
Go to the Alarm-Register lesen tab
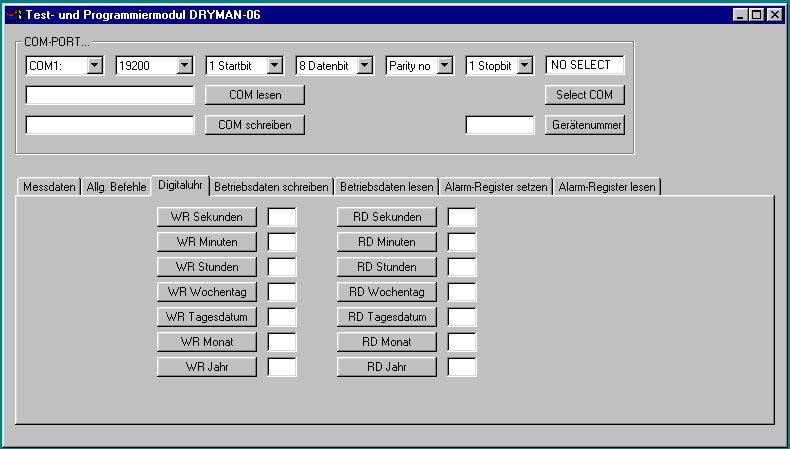point(607,187)
